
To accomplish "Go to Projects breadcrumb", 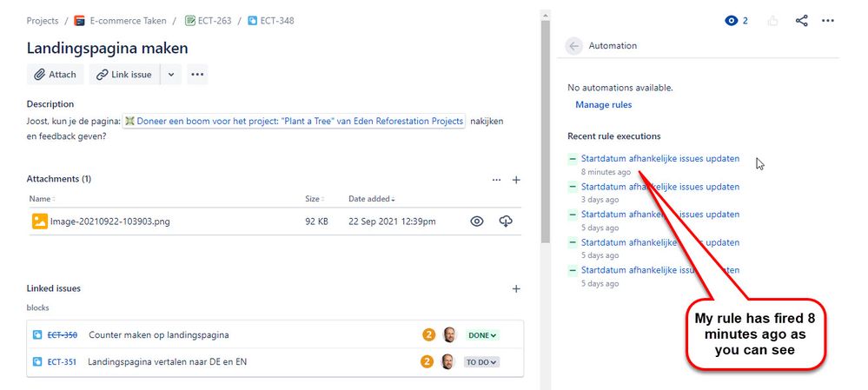I will (42, 21).
